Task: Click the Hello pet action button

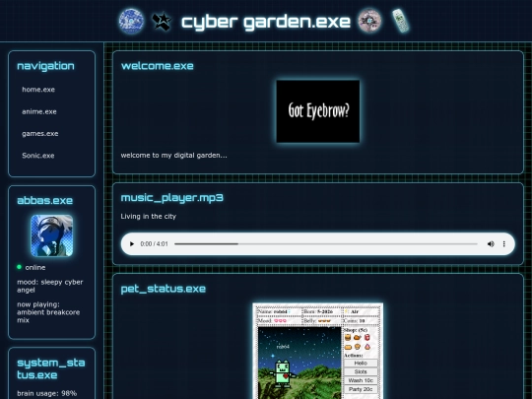Action: (x=361, y=363)
